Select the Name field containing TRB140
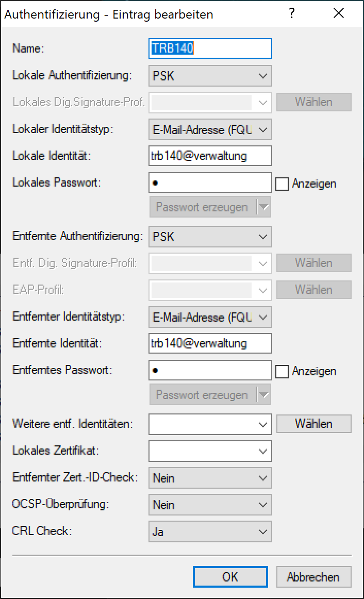This screenshot has height=599, width=364. pyautogui.click(x=210, y=48)
